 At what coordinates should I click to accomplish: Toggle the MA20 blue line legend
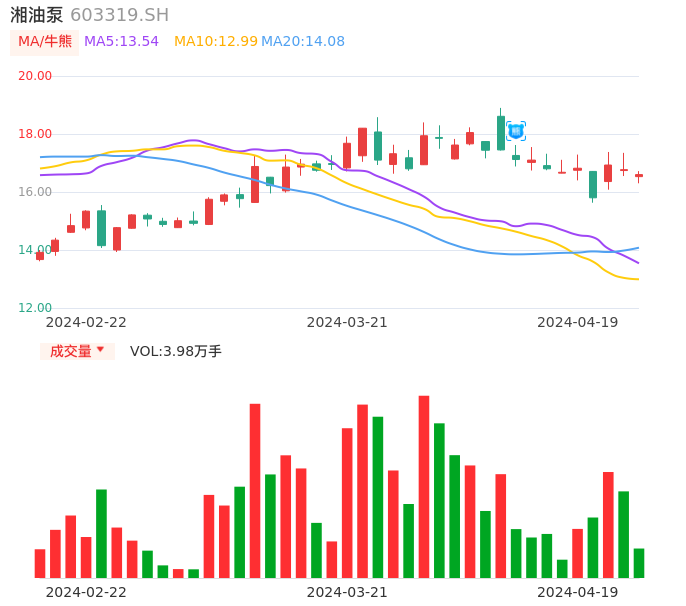[303, 42]
